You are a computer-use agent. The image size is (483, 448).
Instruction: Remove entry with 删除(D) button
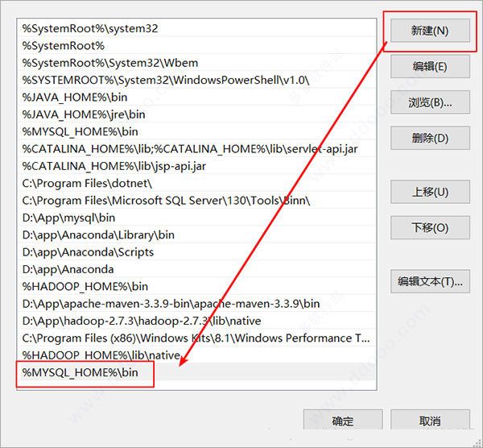430,138
